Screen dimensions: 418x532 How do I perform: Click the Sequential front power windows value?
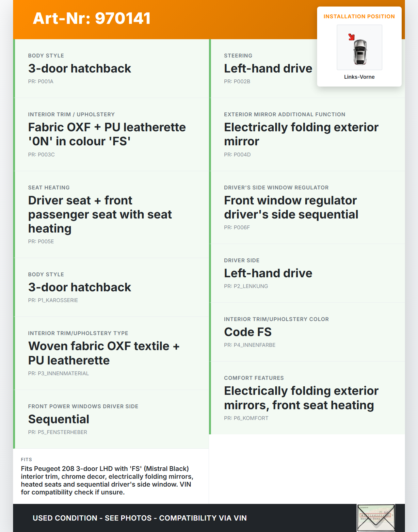click(x=59, y=419)
